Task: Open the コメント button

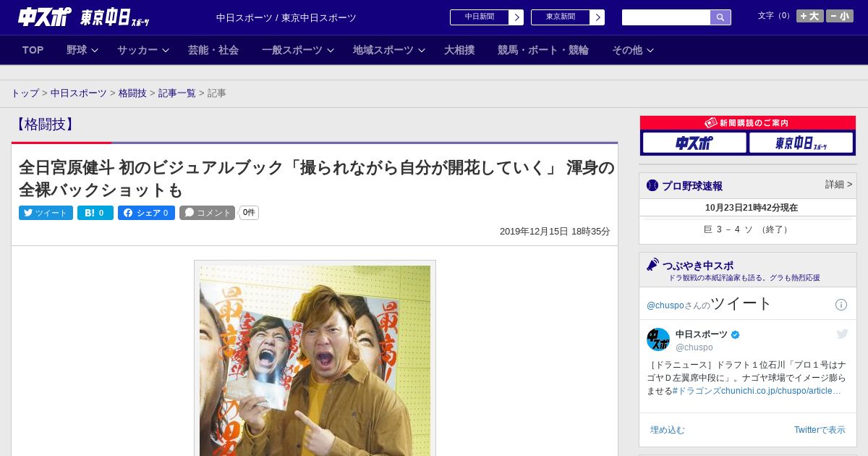Action: pyautogui.click(x=208, y=213)
